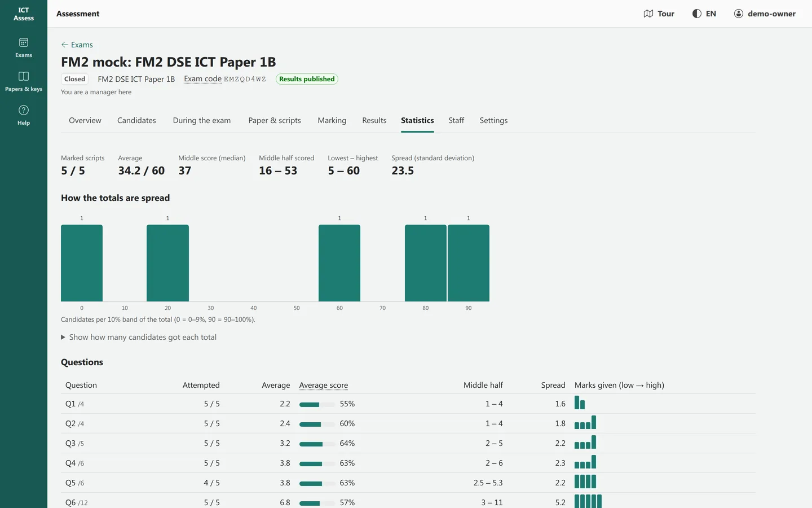Image resolution: width=812 pixels, height=508 pixels.
Task: Open the Help question mark icon
Action: 24,110
